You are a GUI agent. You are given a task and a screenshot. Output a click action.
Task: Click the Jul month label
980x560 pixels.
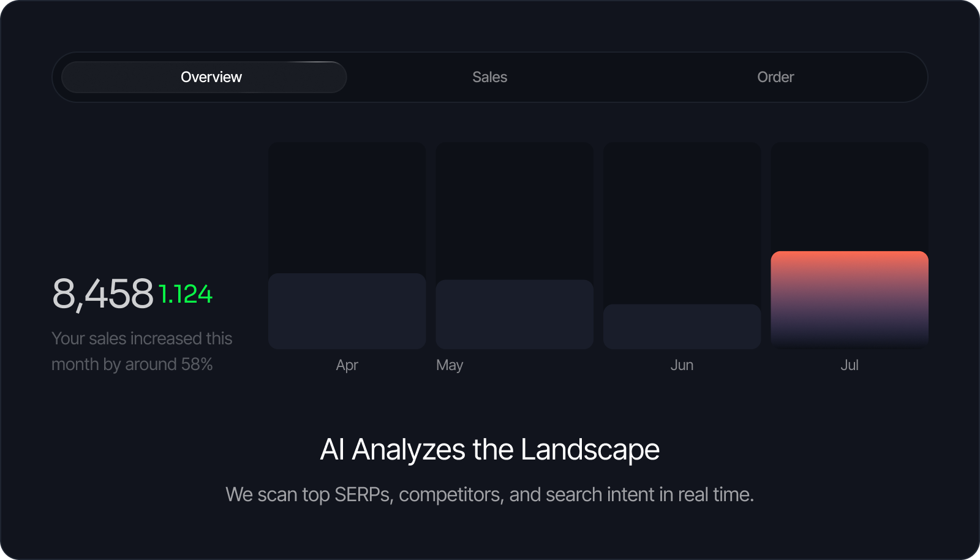849,365
